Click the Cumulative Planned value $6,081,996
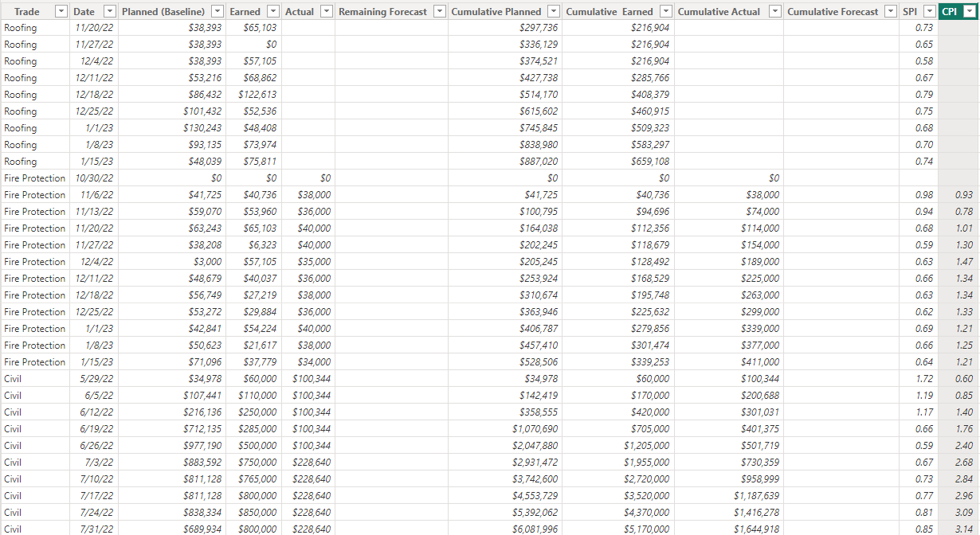The image size is (980, 535). pos(535,529)
